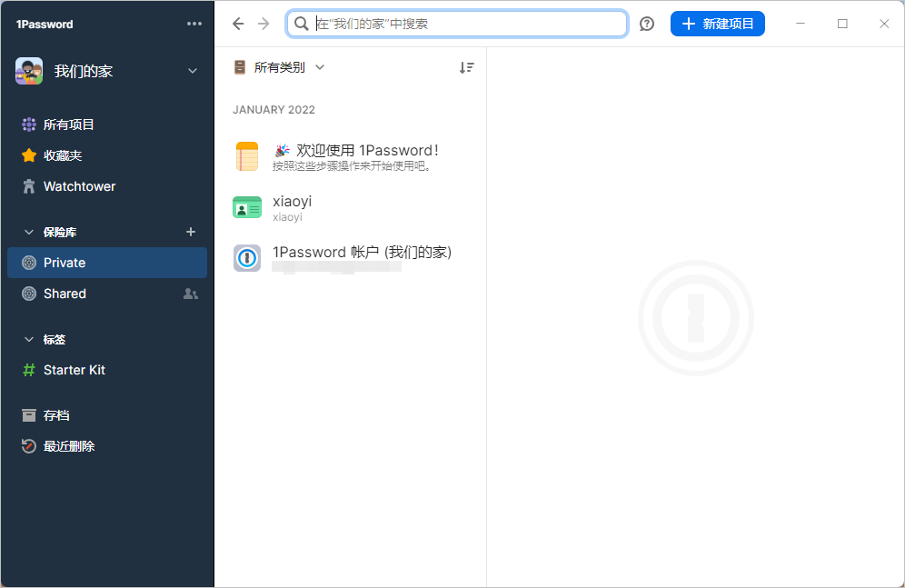Open the 所有类别 category dropdown
Image resolution: width=905 pixels, height=588 pixels.
click(279, 67)
